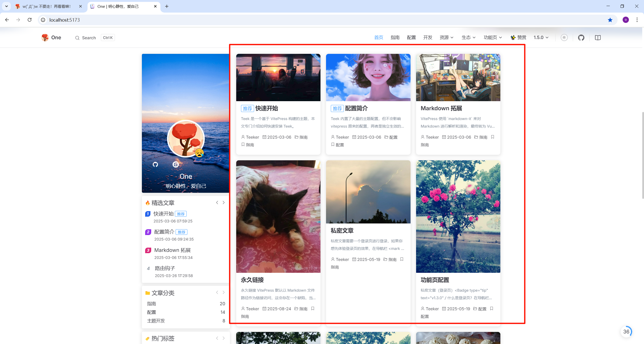
Task: Select the 主题开发 category
Action: coord(156,321)
